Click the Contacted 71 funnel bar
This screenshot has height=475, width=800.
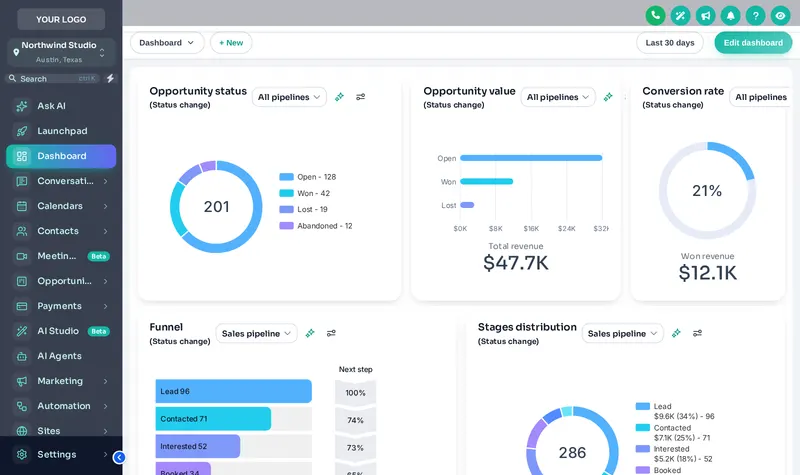(213, 419)
